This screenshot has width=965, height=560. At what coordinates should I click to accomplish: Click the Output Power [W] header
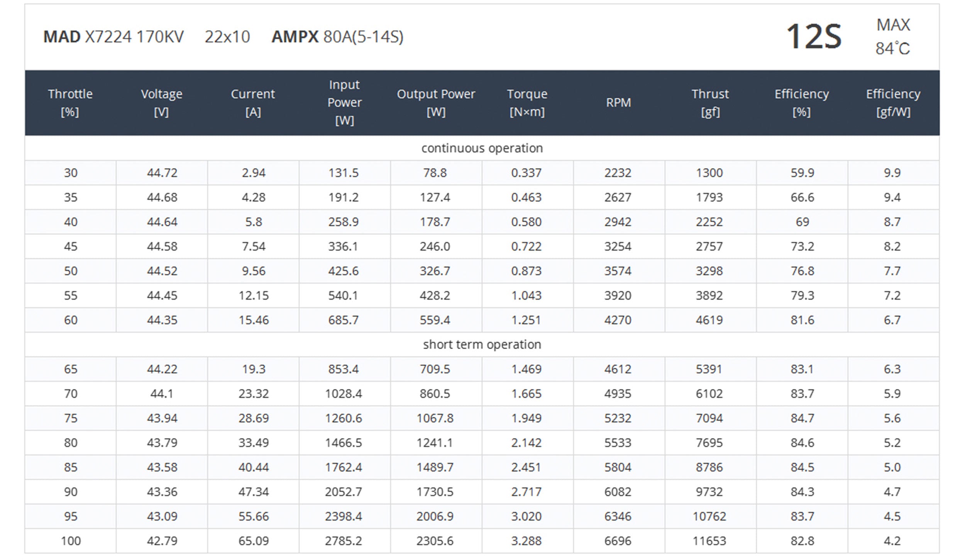(436, 103)
